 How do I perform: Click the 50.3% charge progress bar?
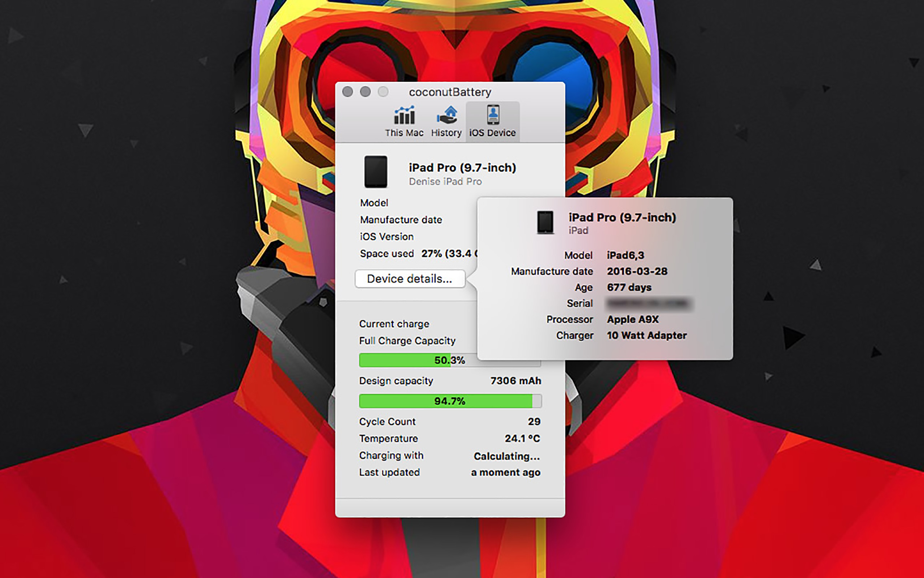(450, 360)
